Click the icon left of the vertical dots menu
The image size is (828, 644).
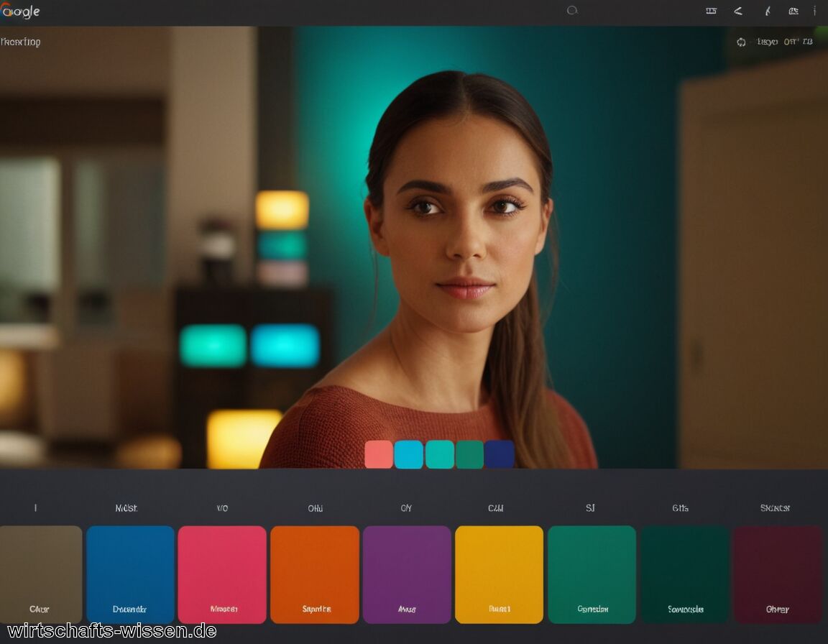click(x=793, y=11)
